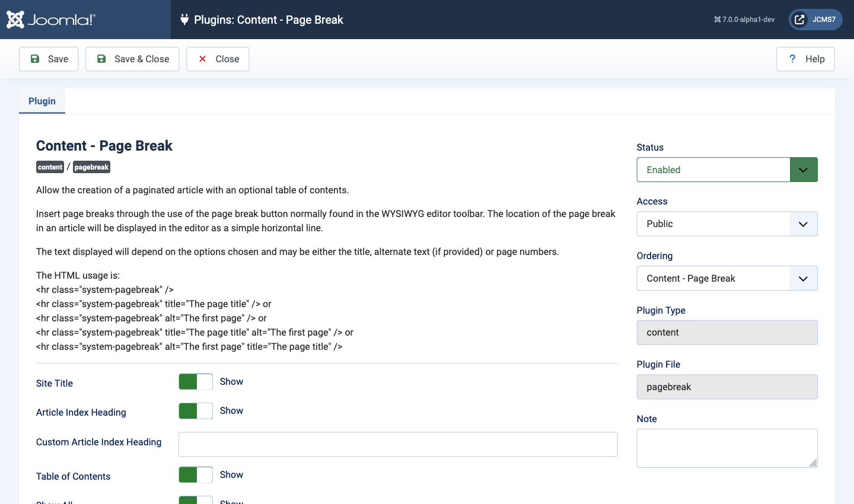Viewport: 854px width, 504px height.
Task: Click the text 'The HTML usage is:'
Action: (78, 276)
